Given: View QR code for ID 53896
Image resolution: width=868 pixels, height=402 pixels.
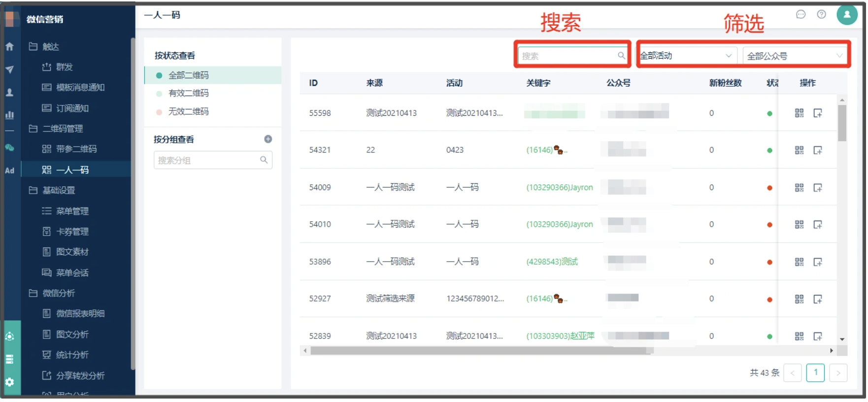Looking at the screenshot, I should click(x=799, y=262).
